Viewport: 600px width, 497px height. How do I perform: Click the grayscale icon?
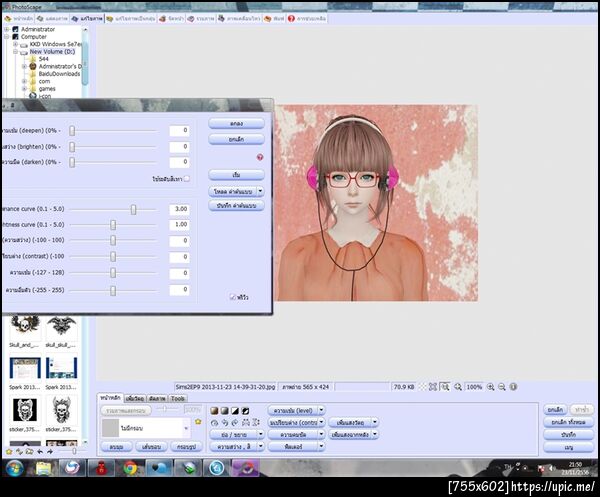[x=225, y=411]
